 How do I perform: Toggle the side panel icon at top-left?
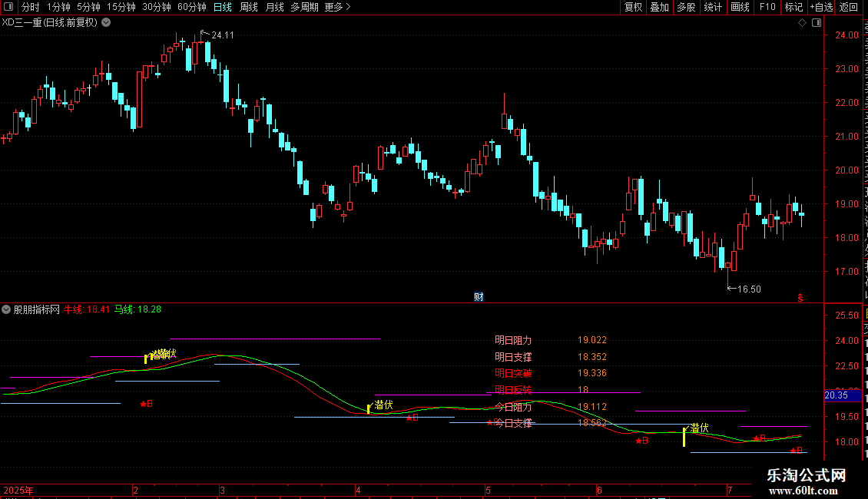pyautogui.click(x=8, y=7)
